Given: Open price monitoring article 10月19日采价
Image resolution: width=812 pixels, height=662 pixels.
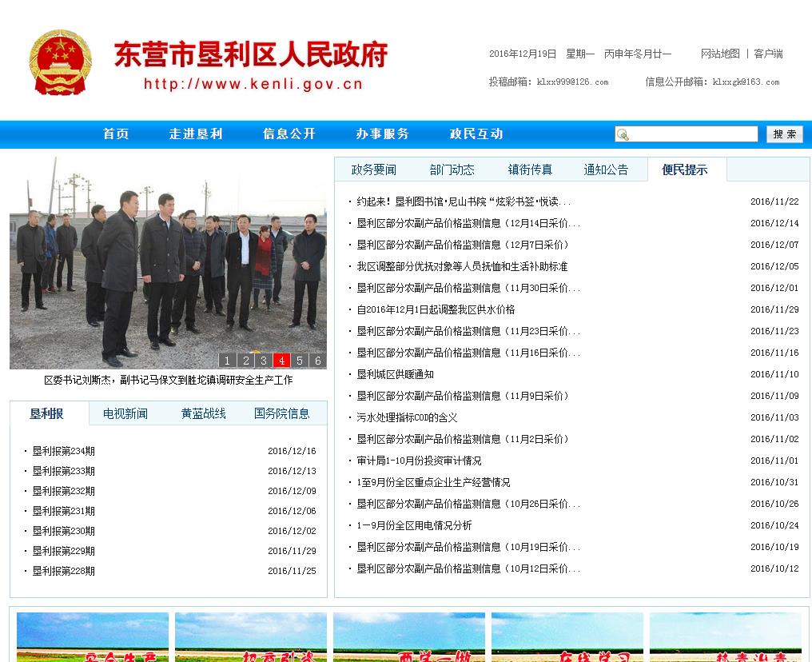Looking at the screenshot, I should [x=468, y=547].
